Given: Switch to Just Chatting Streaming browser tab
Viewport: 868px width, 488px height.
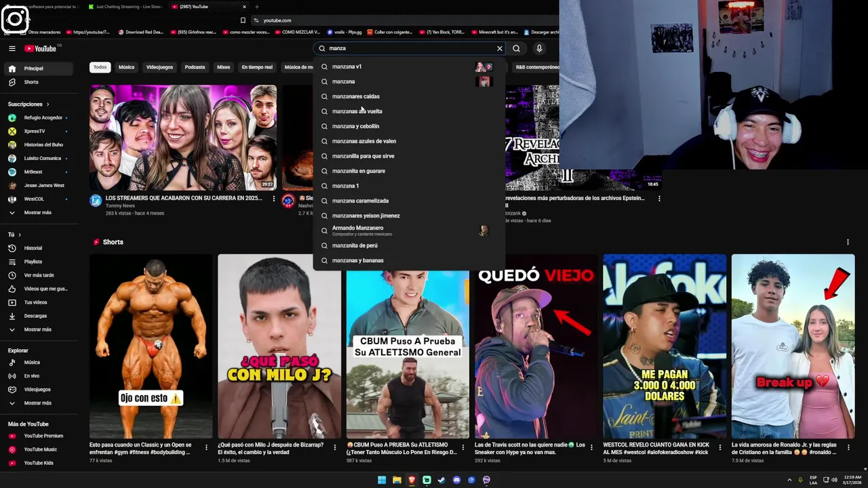Looking at the screenshot, I should click(x=125, y=7).
